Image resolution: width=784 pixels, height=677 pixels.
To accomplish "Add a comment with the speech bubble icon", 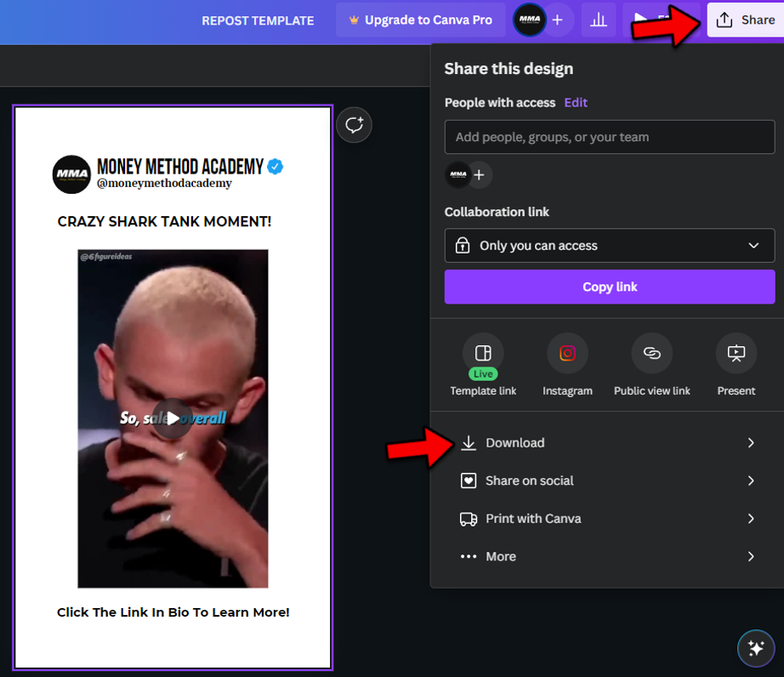I will point(354,125).
